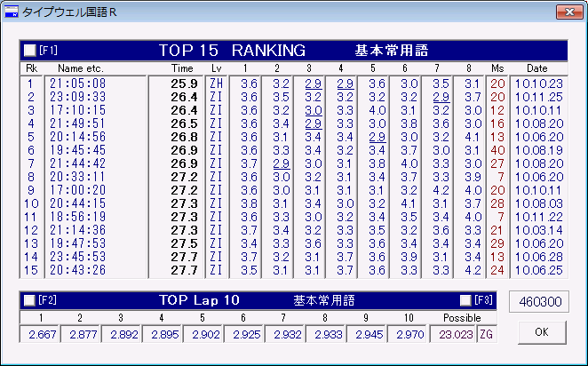Viewport: 588px width, 366px height.
Task: Select name entry 21:49:51
Action: point(78,123)
